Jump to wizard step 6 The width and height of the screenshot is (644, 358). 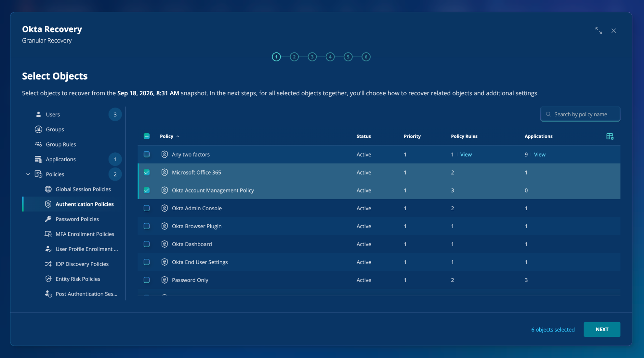(x=366, y=57)
